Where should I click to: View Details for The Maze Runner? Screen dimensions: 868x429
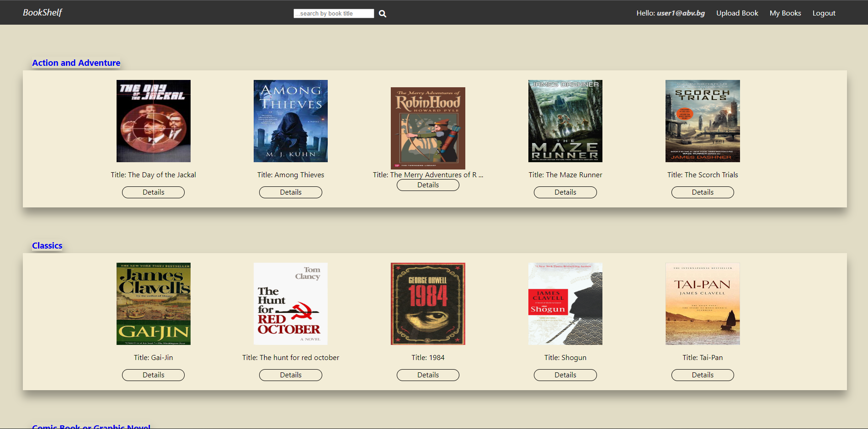pyautogui.click(x=565, y=192)
